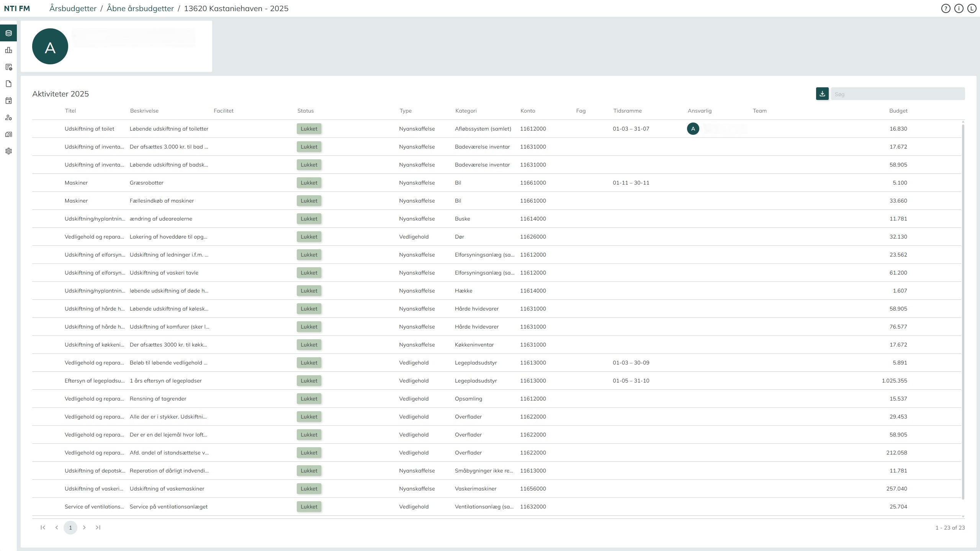
Task: Open the blank document sidebar icon
Action: [x=8, y=84]
